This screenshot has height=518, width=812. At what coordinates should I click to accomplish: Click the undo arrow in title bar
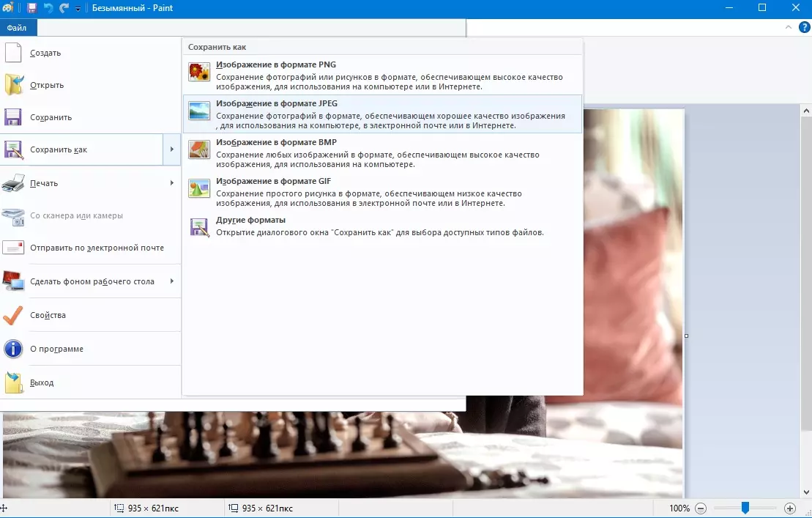point(48,8)
